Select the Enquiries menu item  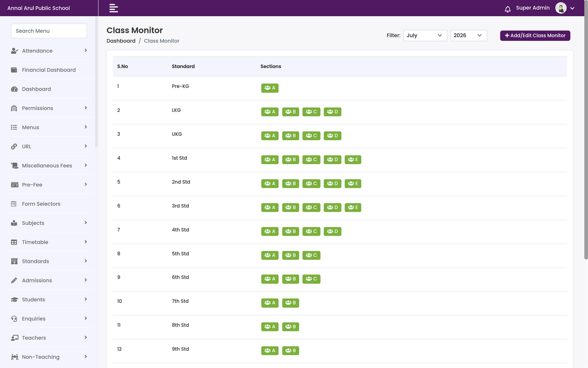point(49,319)
